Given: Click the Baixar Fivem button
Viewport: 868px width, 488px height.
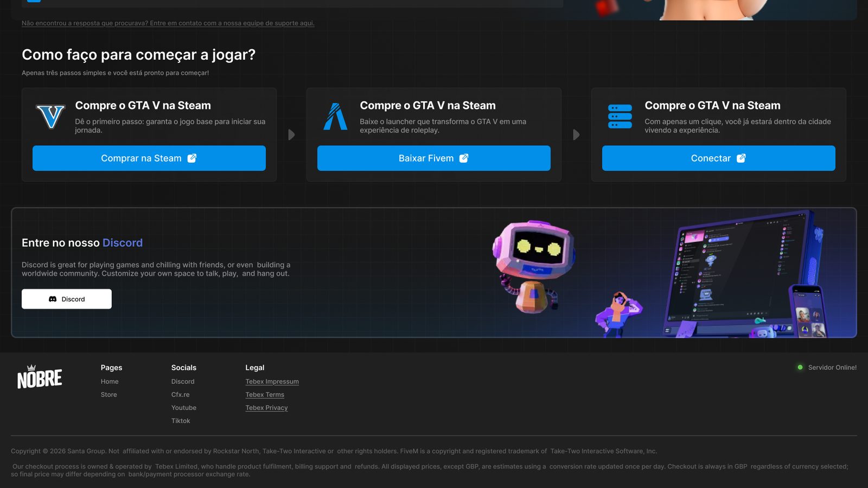Looking at the screenshot, I should click(x=434, y=158).
